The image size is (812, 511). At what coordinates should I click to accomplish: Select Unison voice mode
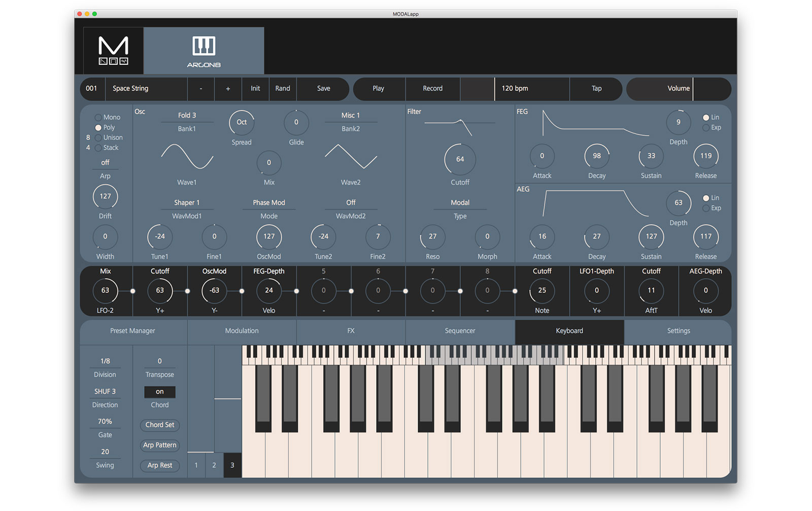point(98,138)
